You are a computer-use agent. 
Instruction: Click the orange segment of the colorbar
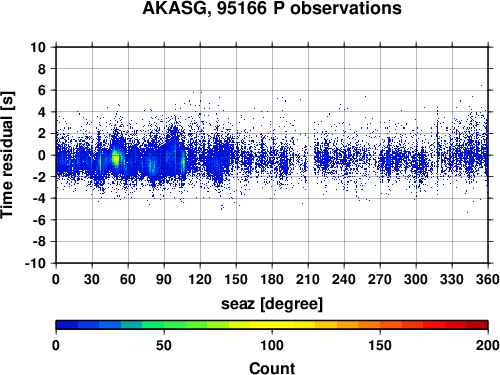[x=358, y=325]
